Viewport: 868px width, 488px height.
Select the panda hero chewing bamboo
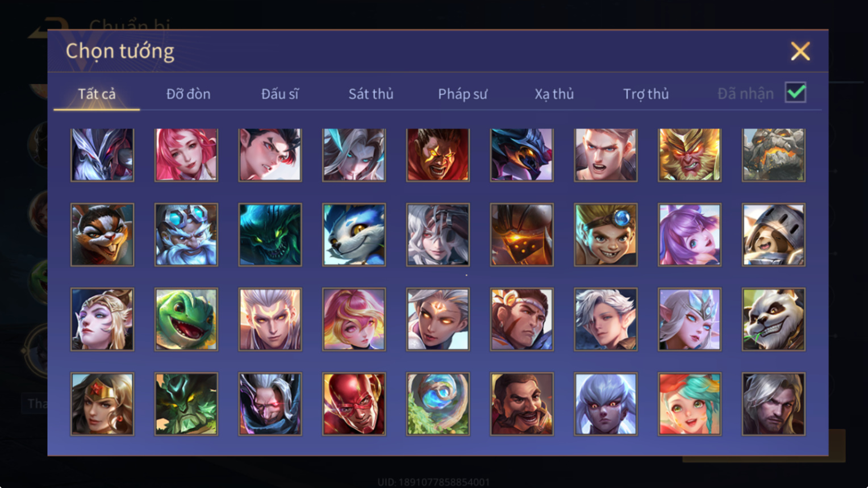(x=774, y=319)
